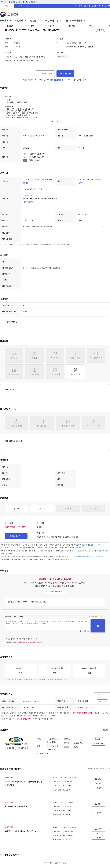Click info icon next to 인증기관
Image resolution: width=110 pixels, height=868 pixels.
click(x=64, y=701)
